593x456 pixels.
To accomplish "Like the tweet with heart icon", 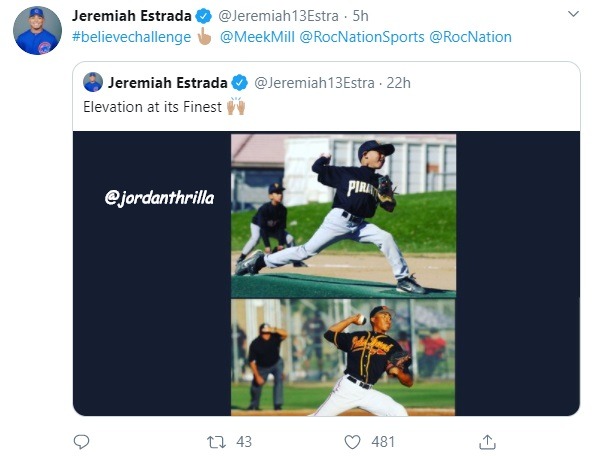I will pos(352,442).
